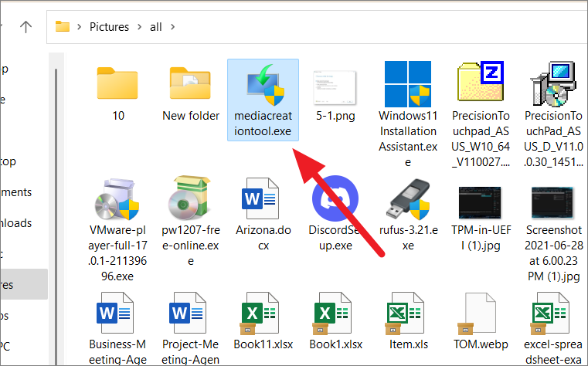Select the Book1.xlsx Excel icon
This screenshot has width=588, height=366.
click(x=332, y=314)
